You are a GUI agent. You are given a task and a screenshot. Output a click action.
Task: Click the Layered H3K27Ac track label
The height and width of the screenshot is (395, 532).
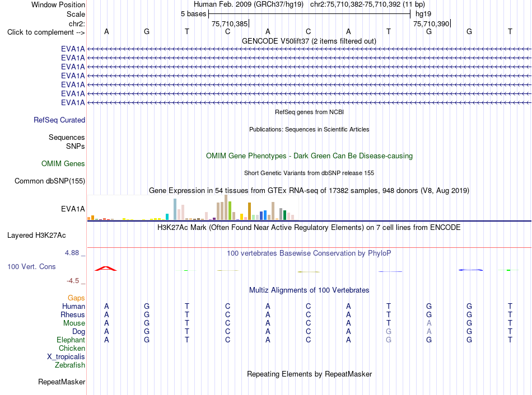[x=36, y=236]
